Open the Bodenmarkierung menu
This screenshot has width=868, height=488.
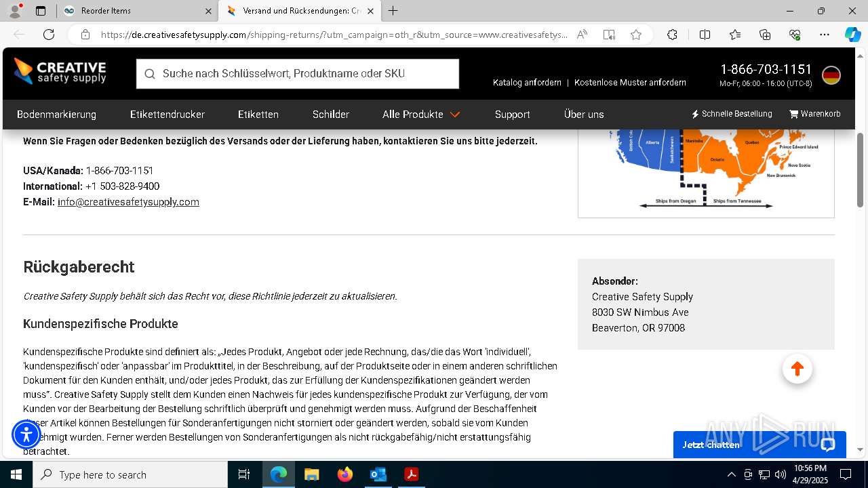[56, 115]
